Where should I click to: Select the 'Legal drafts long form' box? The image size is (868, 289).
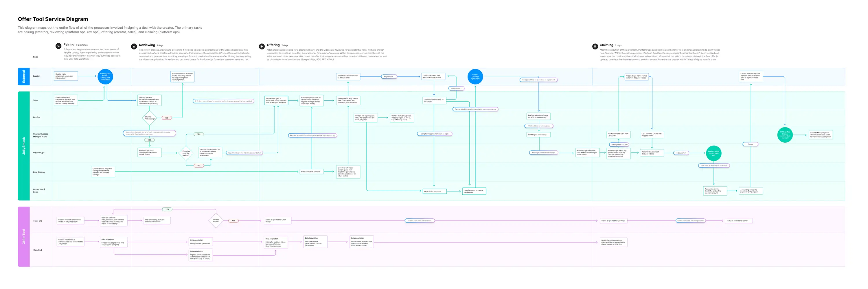(434, 191)
